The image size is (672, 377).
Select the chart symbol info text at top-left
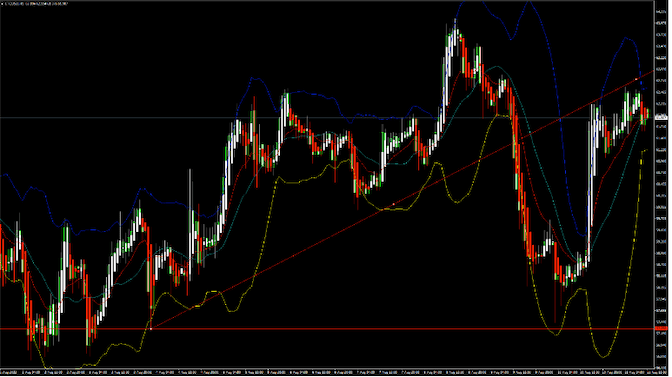(x=36, y=4)
